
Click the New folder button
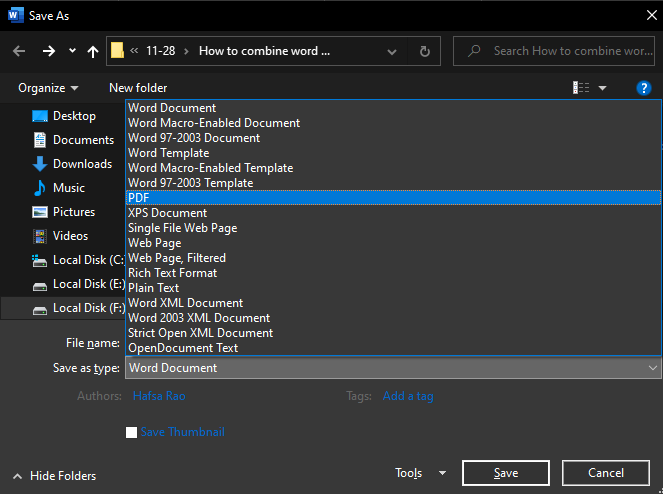(x=138, y=88)
